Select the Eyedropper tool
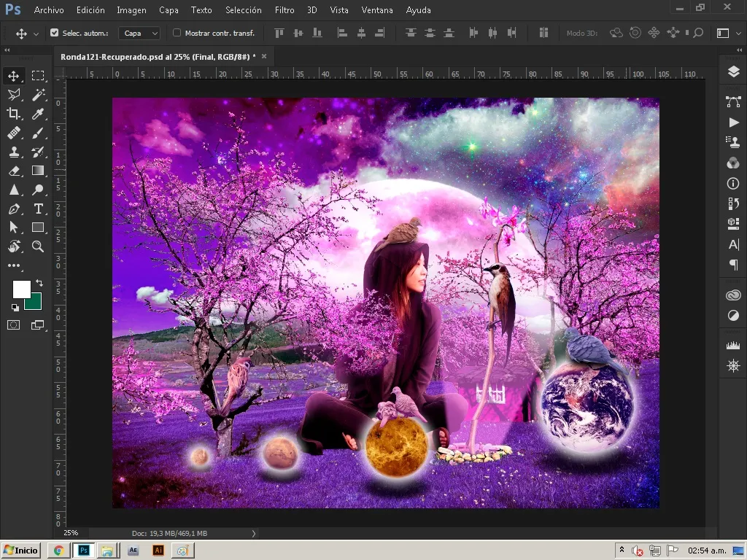The image size is (747, 560). [x=38, y=114]
